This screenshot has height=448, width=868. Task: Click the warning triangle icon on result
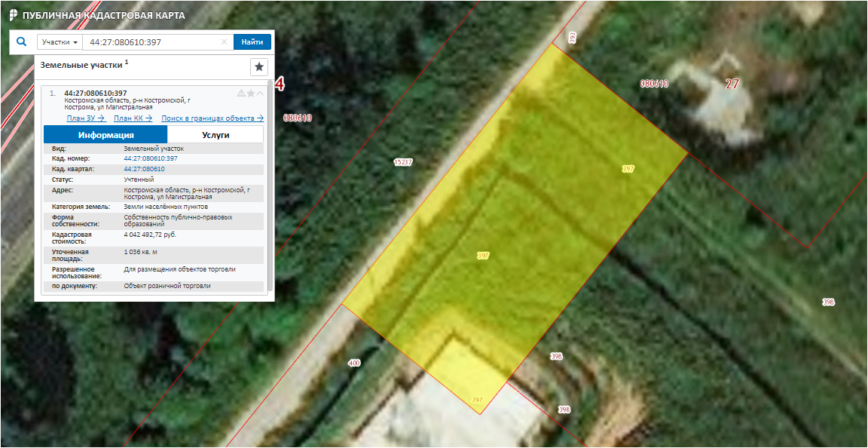pyautogui.click(x=241, y=94)
